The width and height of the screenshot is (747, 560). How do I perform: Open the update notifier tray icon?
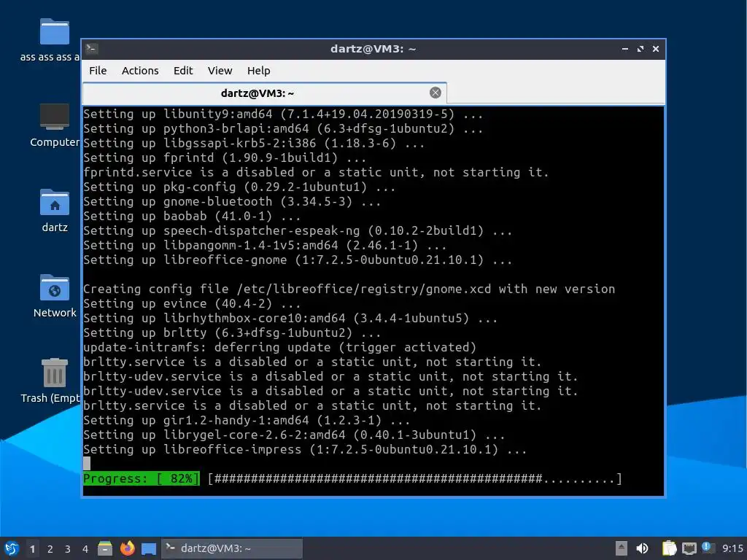coord(708,548)
